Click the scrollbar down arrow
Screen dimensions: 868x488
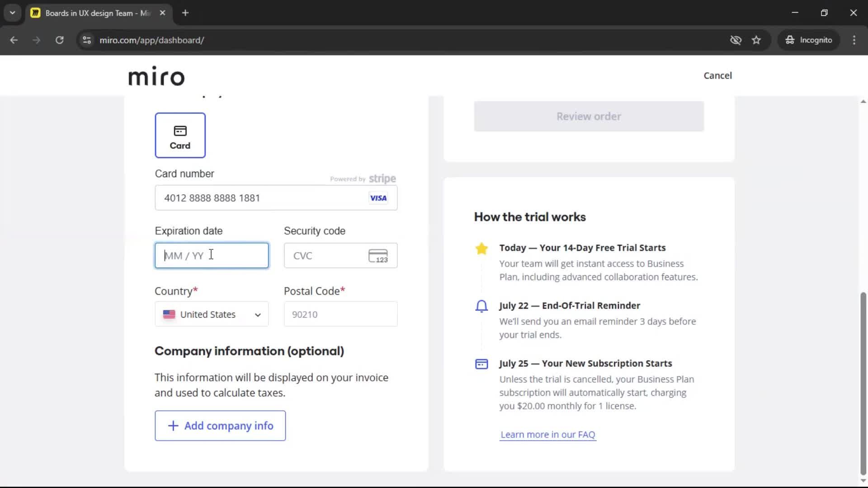(863, 481)
